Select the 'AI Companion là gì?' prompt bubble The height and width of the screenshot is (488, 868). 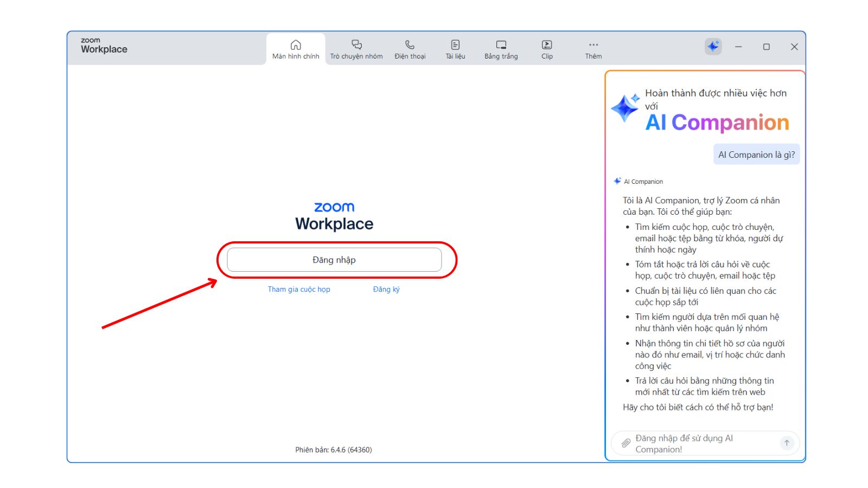[756, 155]
